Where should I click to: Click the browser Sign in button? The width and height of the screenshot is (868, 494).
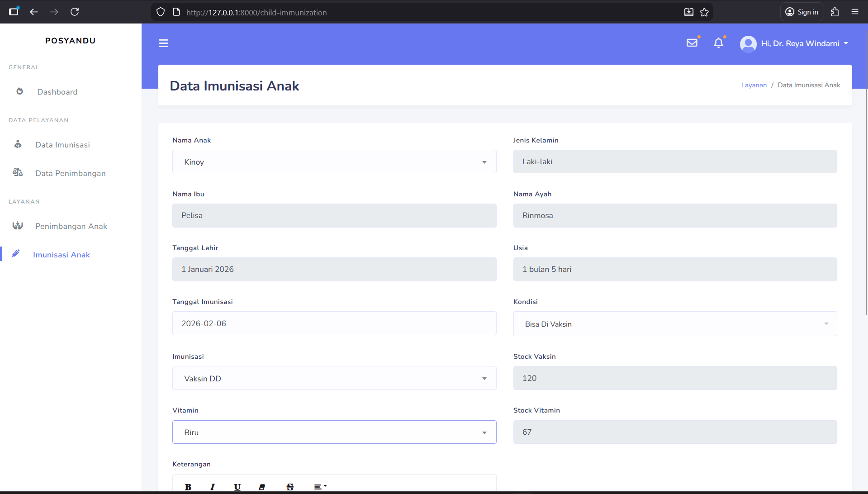point(802,12)
